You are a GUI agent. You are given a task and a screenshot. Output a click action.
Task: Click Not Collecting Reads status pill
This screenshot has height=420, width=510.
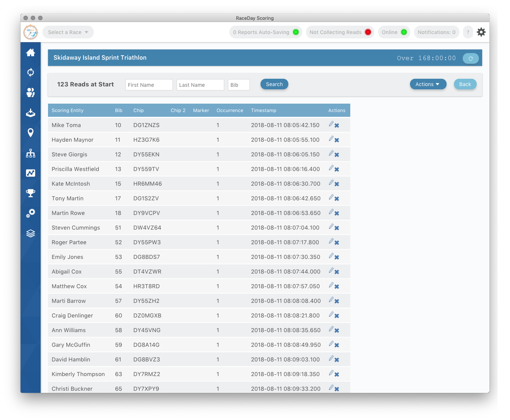pyautogui.click(x=340, y=32)
